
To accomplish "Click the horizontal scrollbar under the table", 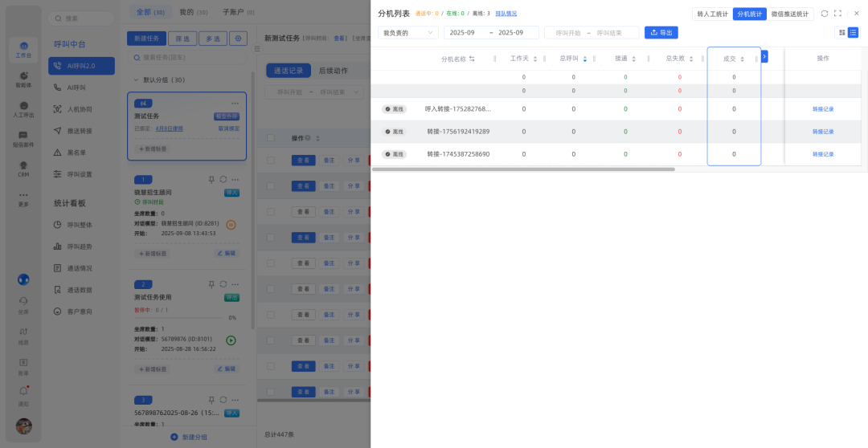I will [522, 169].
